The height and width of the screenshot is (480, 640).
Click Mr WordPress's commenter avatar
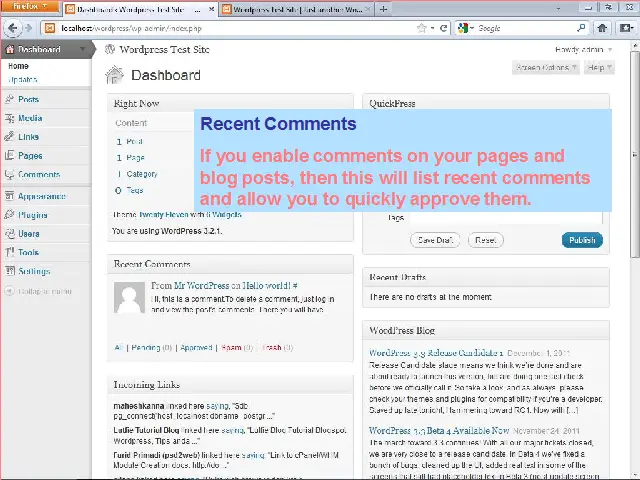pyautogui.click(x=129, y=298)
